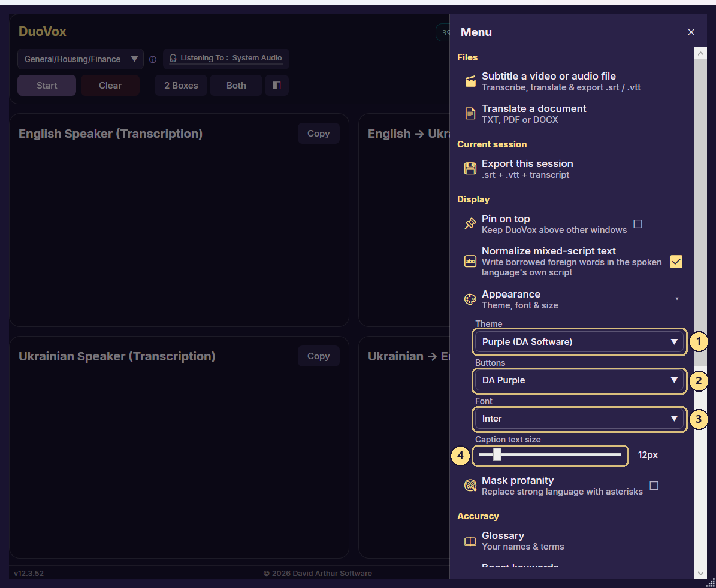The image size is (716, 588).
Task: Click the open book Glossary icon
Action: (x=470, y=541)
